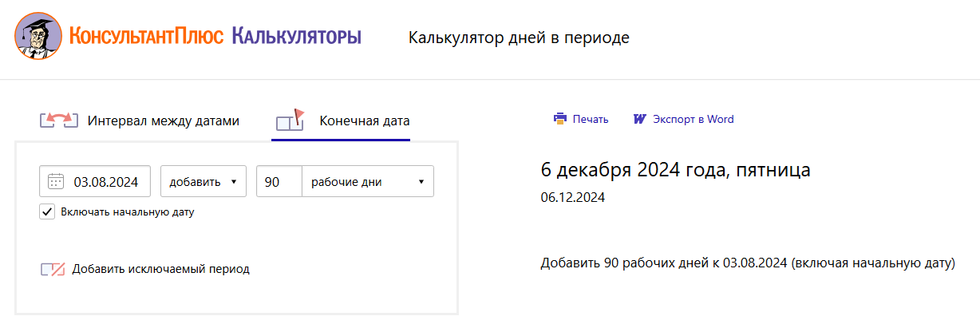The width and height of the screenshot is (980, 328).
Task: Click the Печать link
Action: click(591, 120)
